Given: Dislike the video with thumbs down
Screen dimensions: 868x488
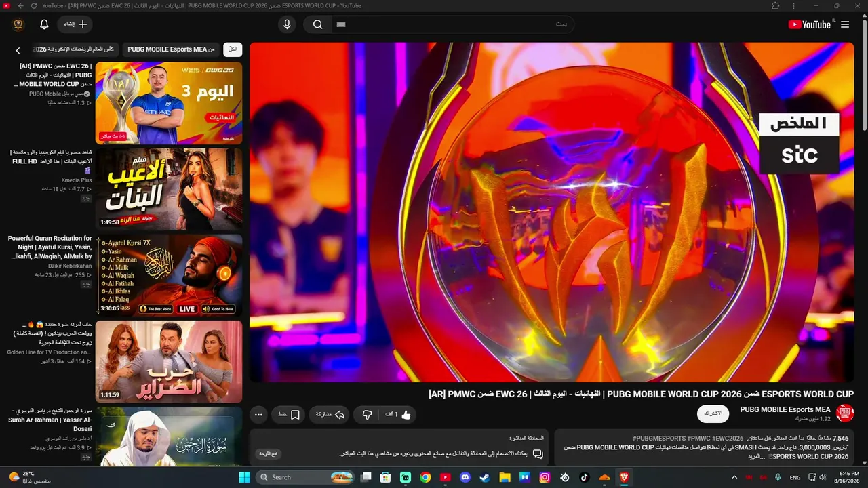Looking at the screenshot, I should click(x=368, y=414).
